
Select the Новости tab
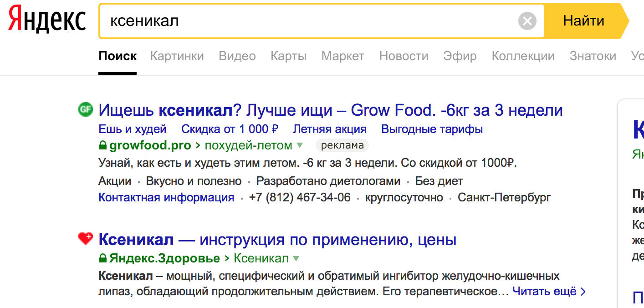click(x=404, y=56)
